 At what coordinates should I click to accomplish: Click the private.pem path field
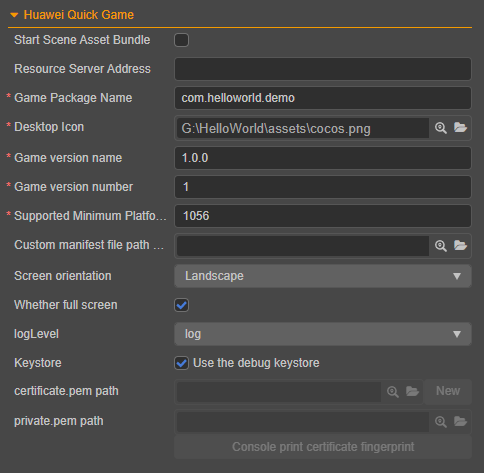(x=303, y=422)
